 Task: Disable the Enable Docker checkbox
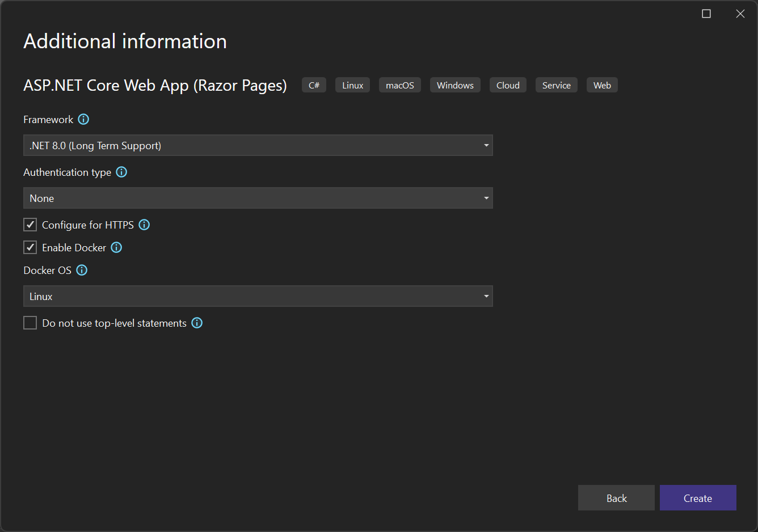pyautogui.click(x=30, y=247)
